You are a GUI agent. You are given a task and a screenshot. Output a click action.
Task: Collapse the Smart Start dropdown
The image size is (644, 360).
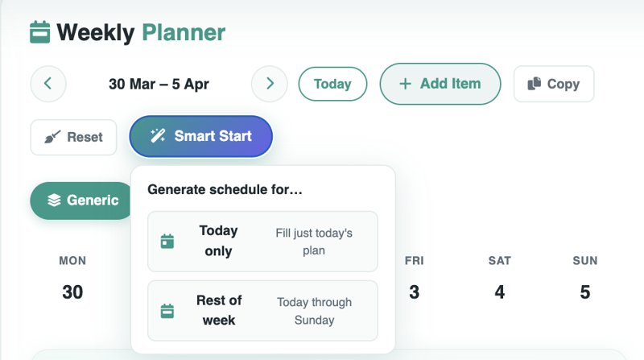pos(201,137)
